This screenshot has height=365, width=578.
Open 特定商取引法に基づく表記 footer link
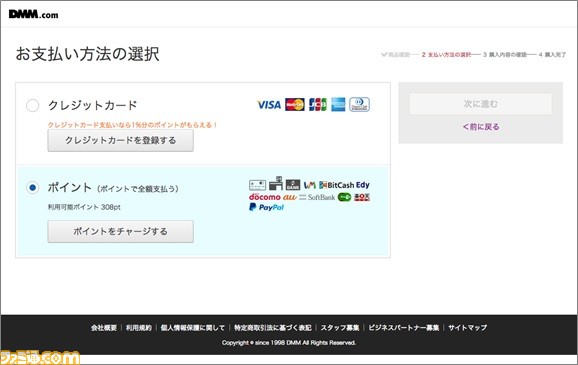point(273,327)
